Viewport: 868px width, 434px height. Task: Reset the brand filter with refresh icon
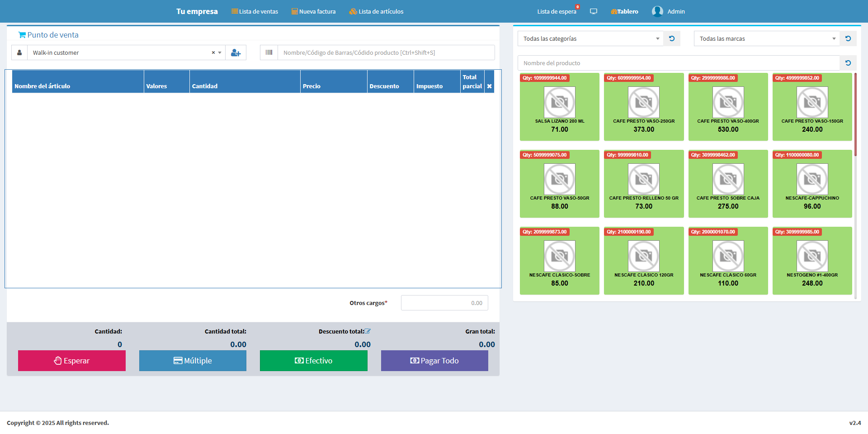tap(848, 39)
